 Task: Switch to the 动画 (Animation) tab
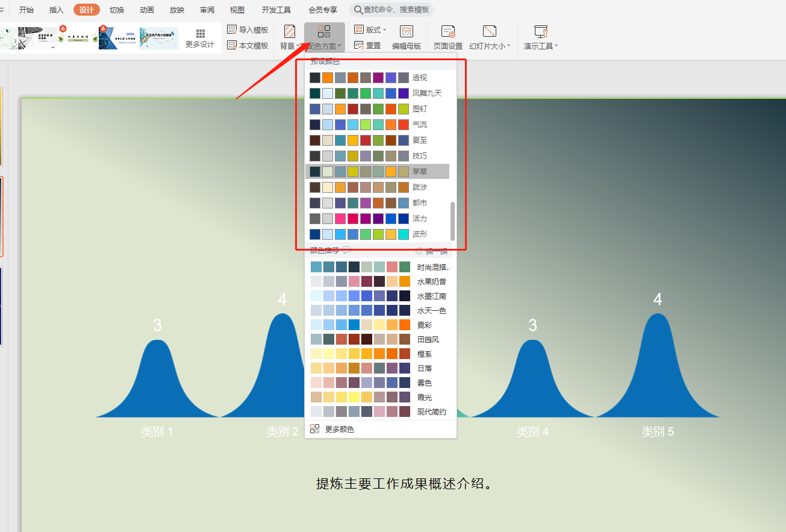147,10
